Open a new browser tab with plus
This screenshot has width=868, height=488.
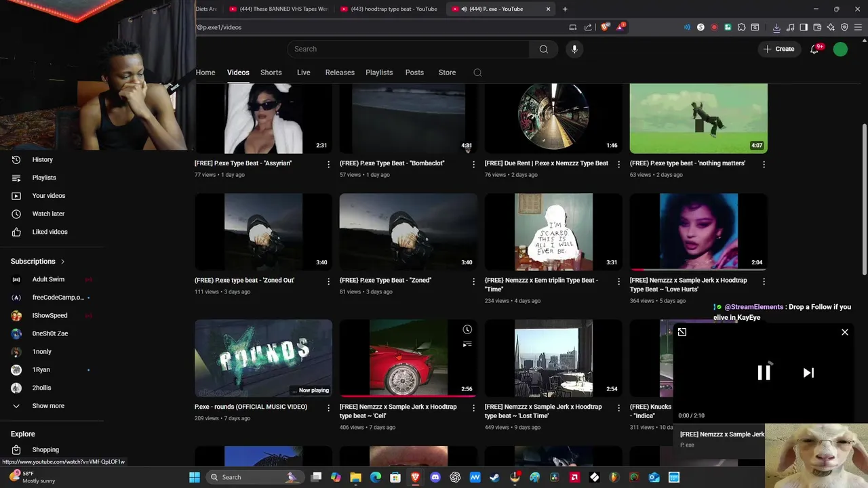tap(565, 9)
